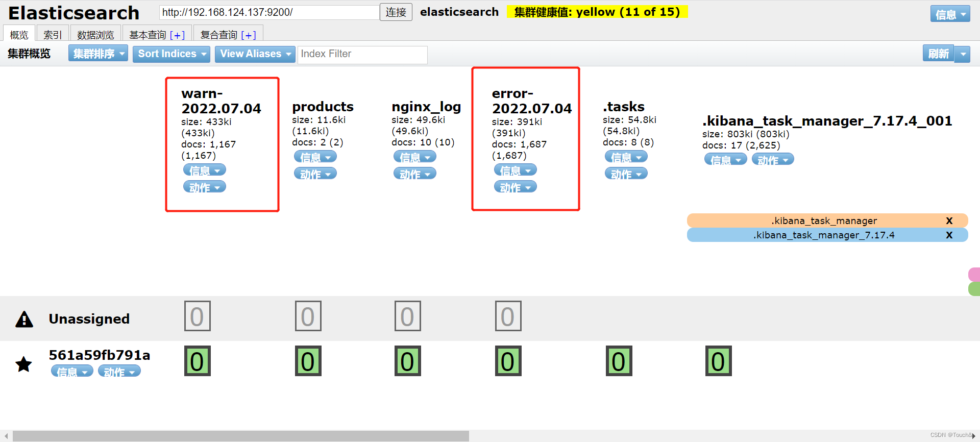Click green primary shard 0 of warn-2022.07.04
The height and width of the screenshot is (442, 980).
coord(197,361)
